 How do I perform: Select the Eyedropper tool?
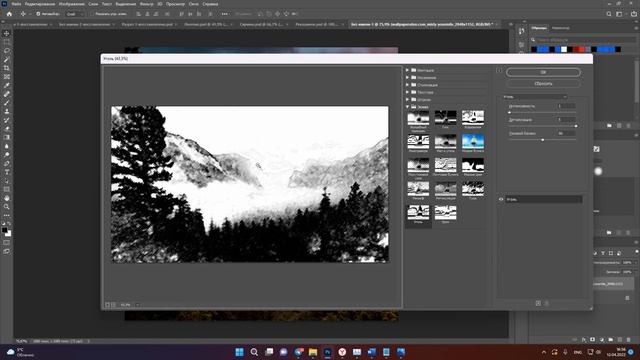click(x=7, y=85)
